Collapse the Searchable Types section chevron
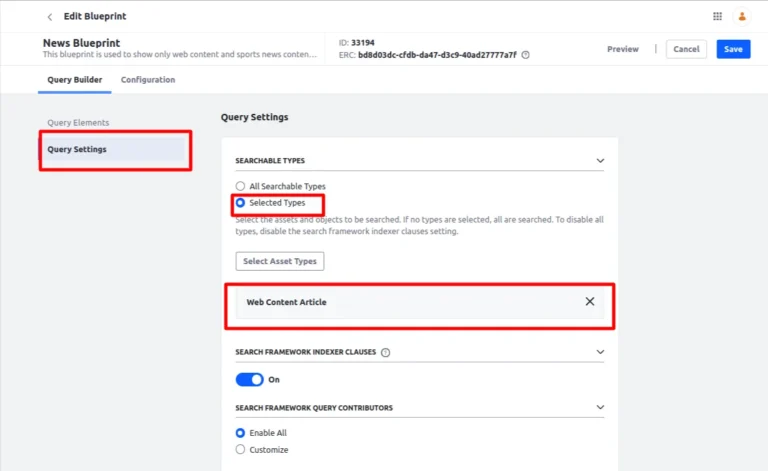This screenshot has height=471, width=768. pos(600,161)
